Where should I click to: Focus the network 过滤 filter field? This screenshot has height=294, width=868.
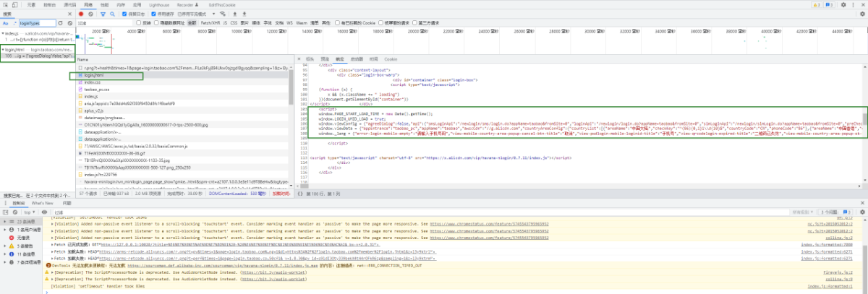point(105,23)
